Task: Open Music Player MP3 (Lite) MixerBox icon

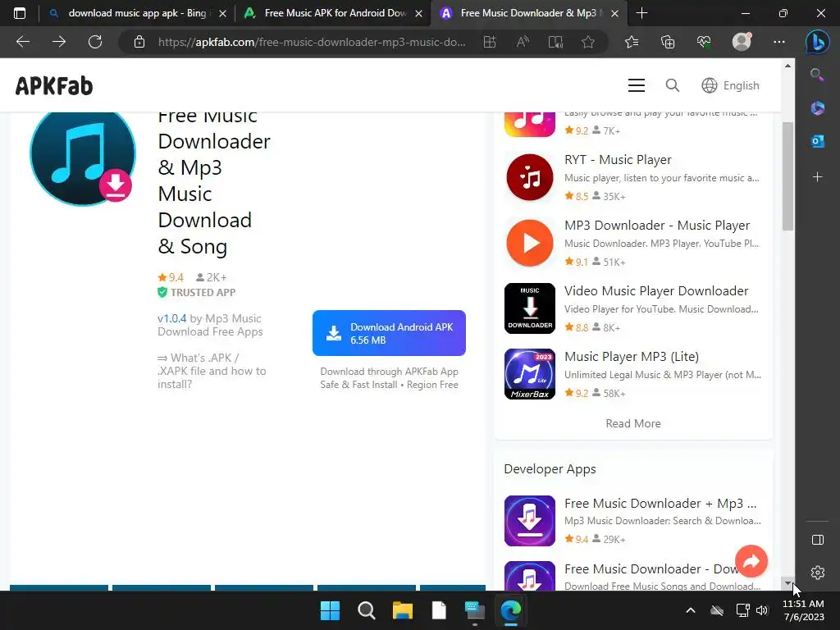Action: click(530, 374)
